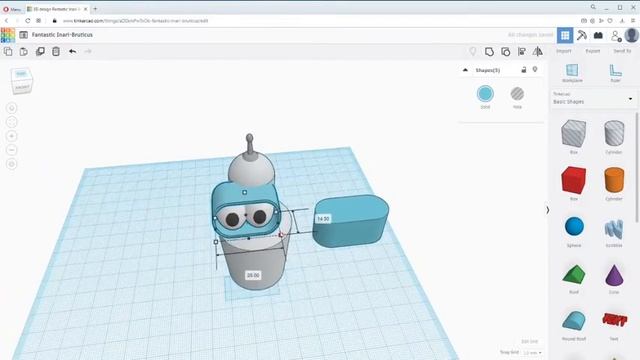This screenshot has height=360, width=640.
Task: Go back with browser back arrow
Action: [x=7, y=20]
